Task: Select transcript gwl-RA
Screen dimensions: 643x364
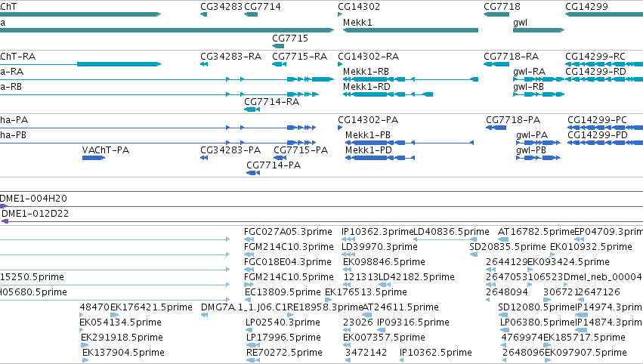Action: tap(529, 72)
